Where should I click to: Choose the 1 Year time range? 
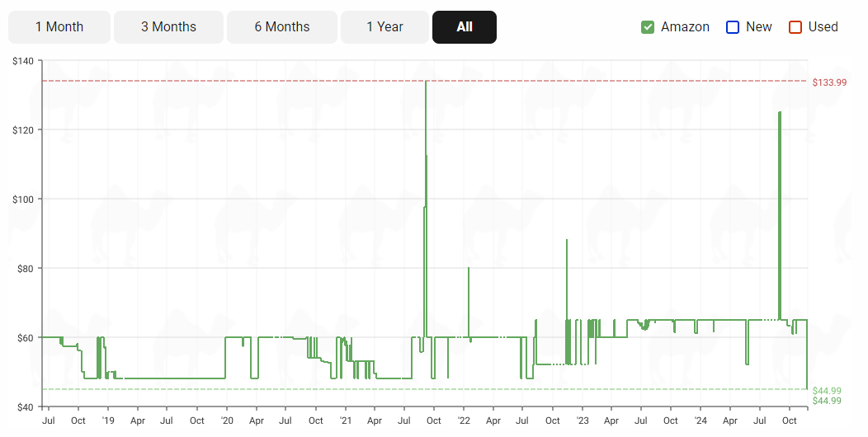384,27
